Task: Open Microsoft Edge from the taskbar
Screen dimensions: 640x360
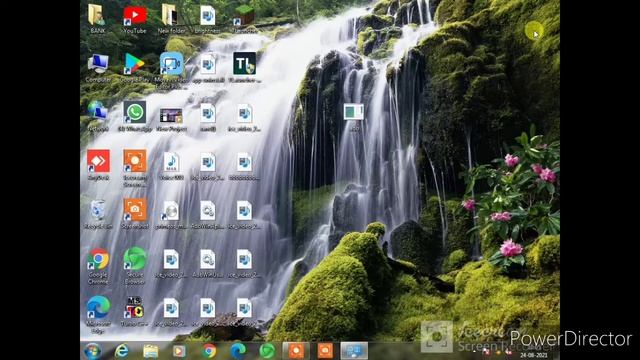Action: tap(238, 351)
